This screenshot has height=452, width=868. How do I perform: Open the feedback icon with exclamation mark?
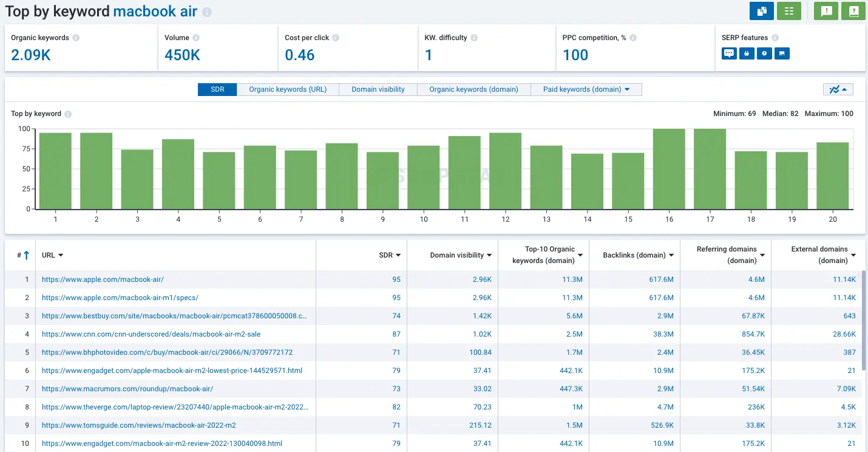[826, 11]
